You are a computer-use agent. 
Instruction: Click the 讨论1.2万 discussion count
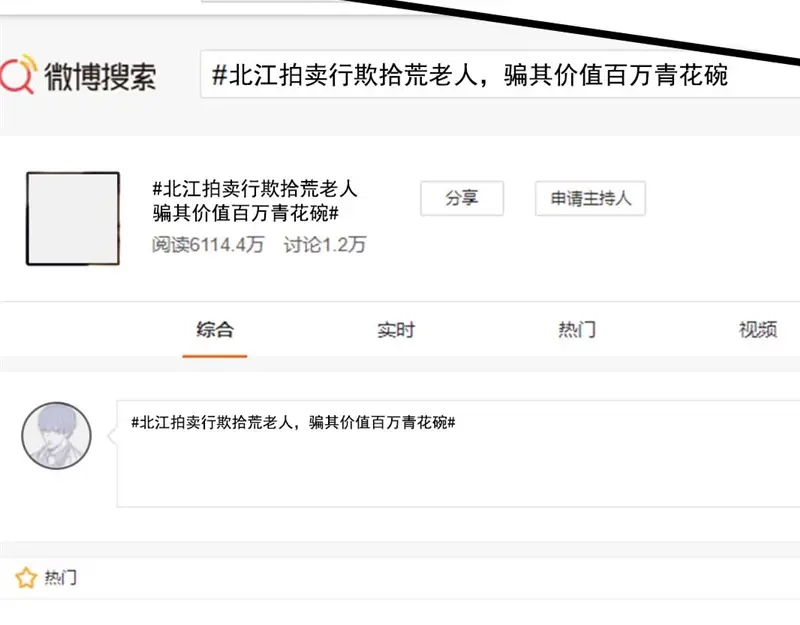tap(325, 245)
